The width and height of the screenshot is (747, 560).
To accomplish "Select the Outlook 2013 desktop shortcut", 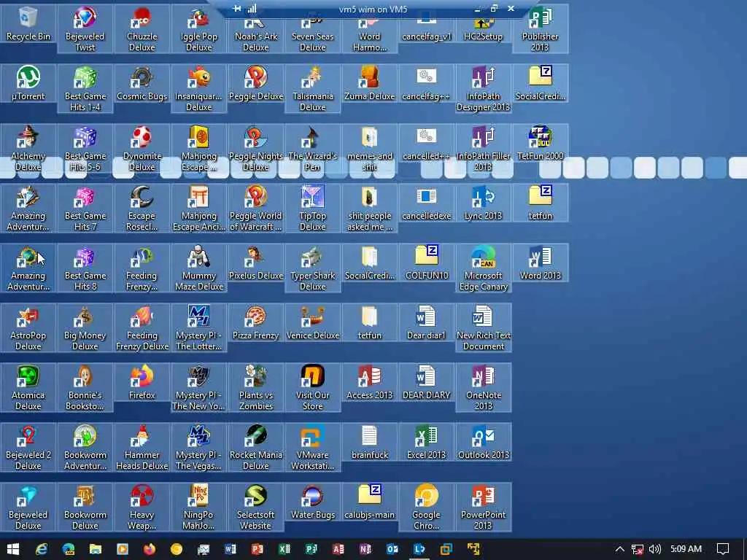I will 483,442.
